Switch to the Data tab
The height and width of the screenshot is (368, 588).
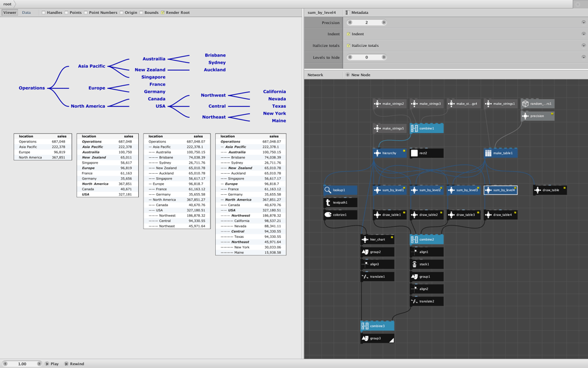(26, 13)
